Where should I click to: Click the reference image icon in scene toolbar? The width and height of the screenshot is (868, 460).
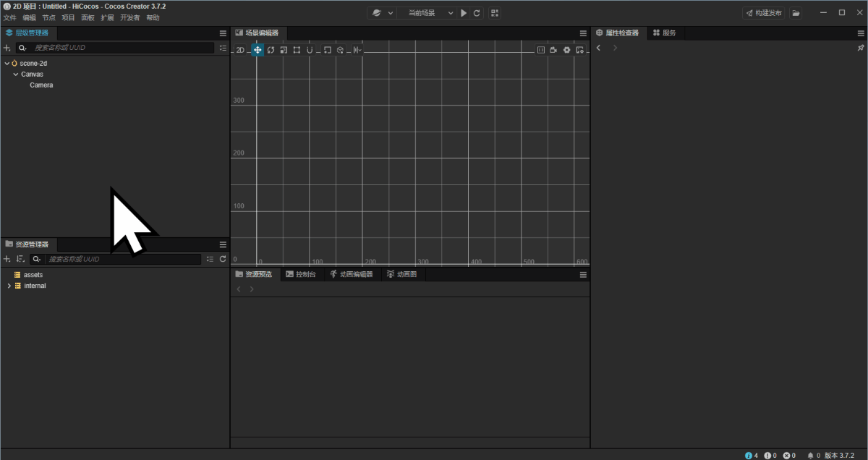tap(540, 50)
